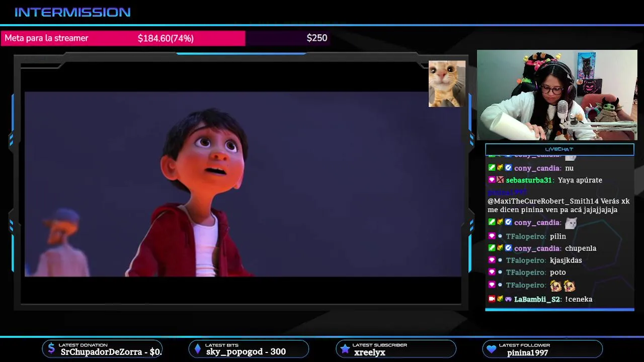
Task: Click the LIVECHAT header bar
Action: (559, 149)
